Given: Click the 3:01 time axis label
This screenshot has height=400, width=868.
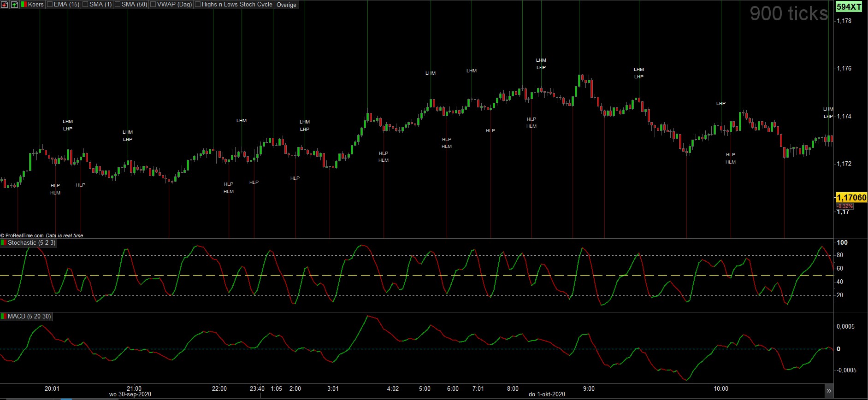Looking at the screenshot, I should [333, 388].
